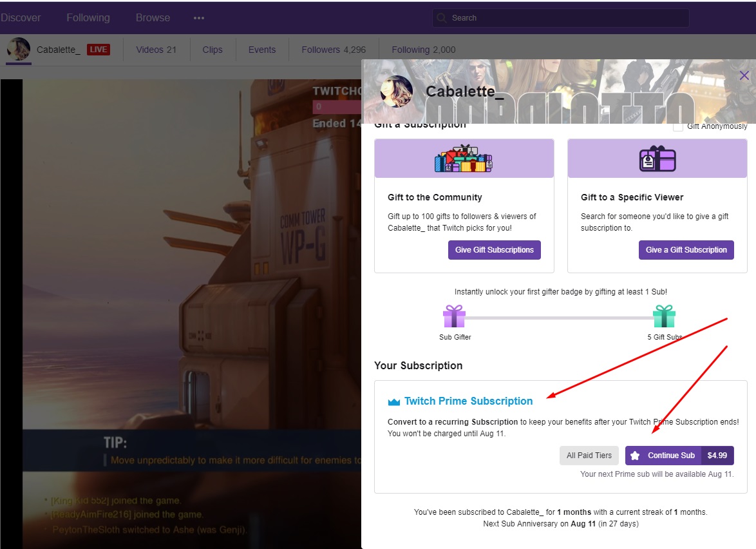Click into the Search input field
Screen dimensions: 756x549
[567, 18]
